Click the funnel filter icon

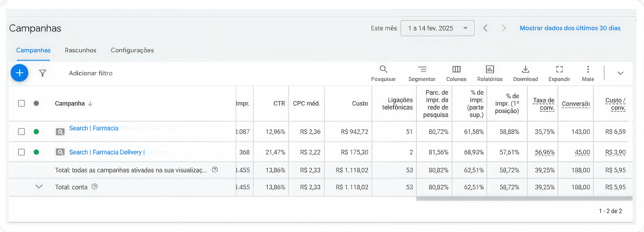pos(43,73)
